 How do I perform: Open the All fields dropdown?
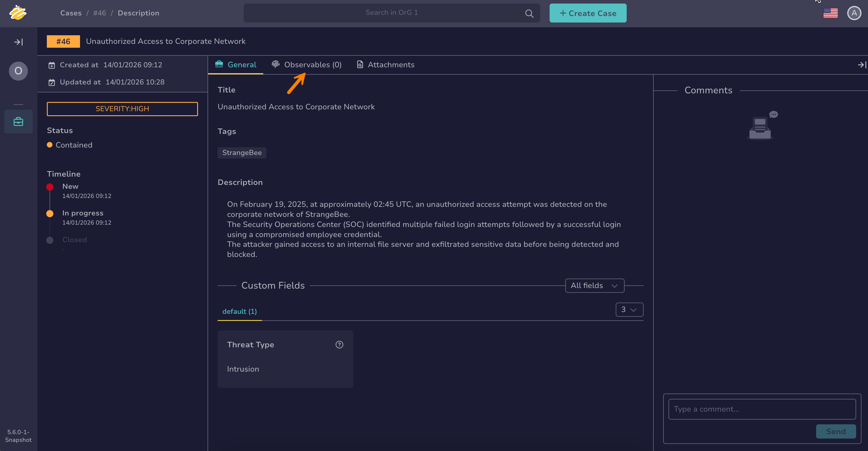pyautogui.click(x=594, y=285)
